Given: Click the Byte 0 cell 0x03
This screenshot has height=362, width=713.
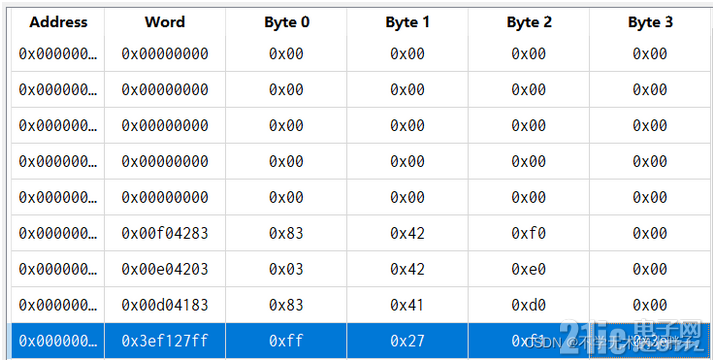Looking at the screenshot, I should click(286, 269).
